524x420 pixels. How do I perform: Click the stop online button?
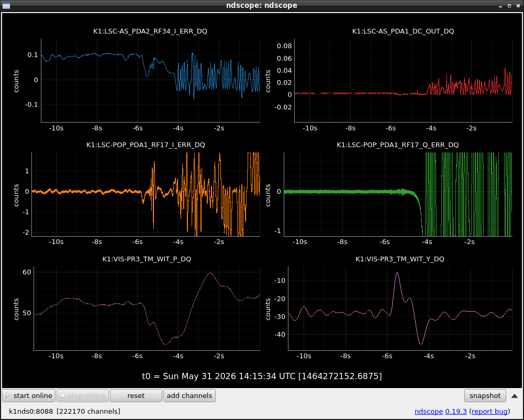click(x=83, y=395)
